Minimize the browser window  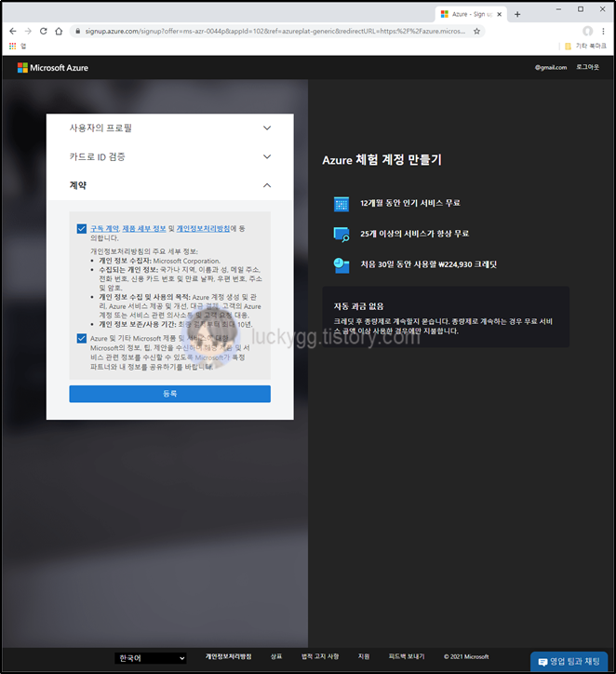pyautogui.click(x=558, y=9)
